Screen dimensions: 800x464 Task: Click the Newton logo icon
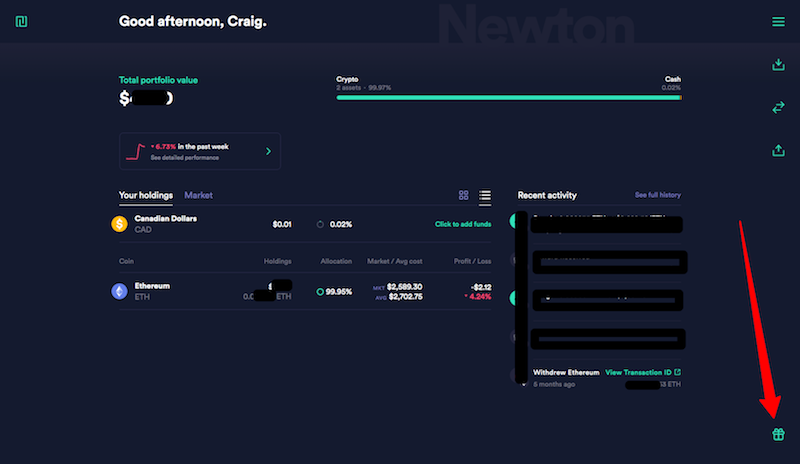tap(21, 21)
